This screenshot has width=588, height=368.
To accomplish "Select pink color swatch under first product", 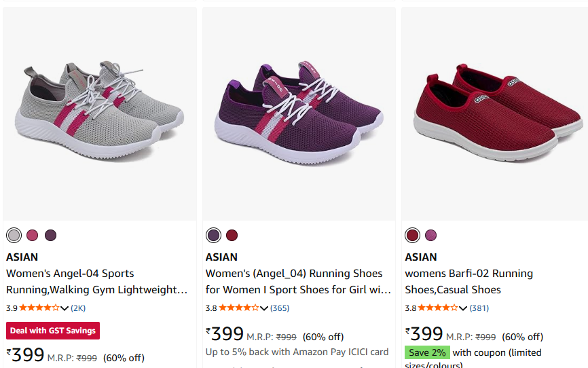I will pyautogui.click(x=32, y=236).
